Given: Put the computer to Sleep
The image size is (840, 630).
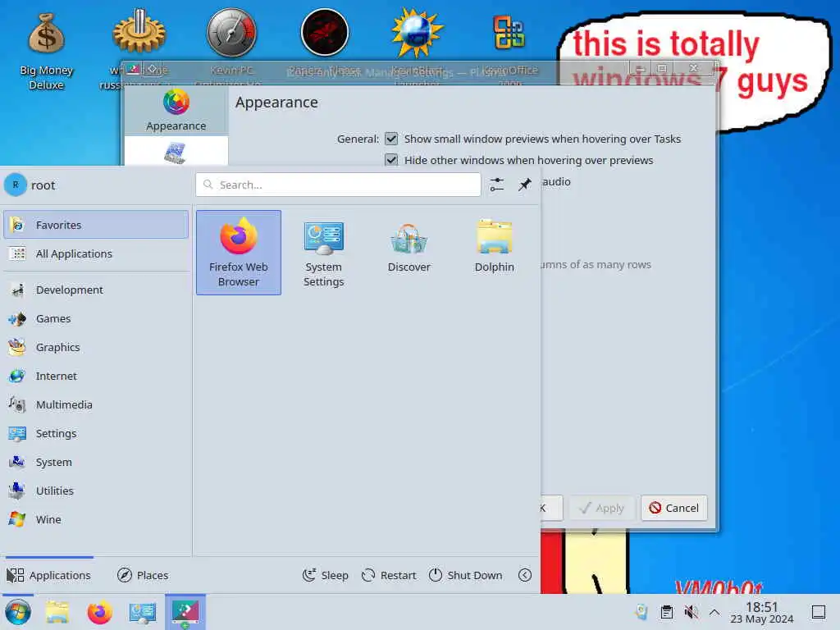Looking at the screenshot, I should pyautogui.click(x=325, y=575).
